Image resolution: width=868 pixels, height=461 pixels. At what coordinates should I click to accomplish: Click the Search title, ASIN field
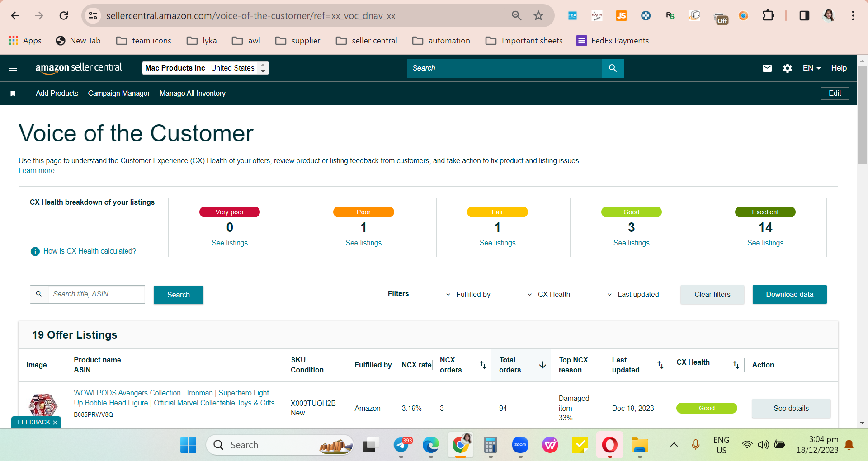(96, 294)
